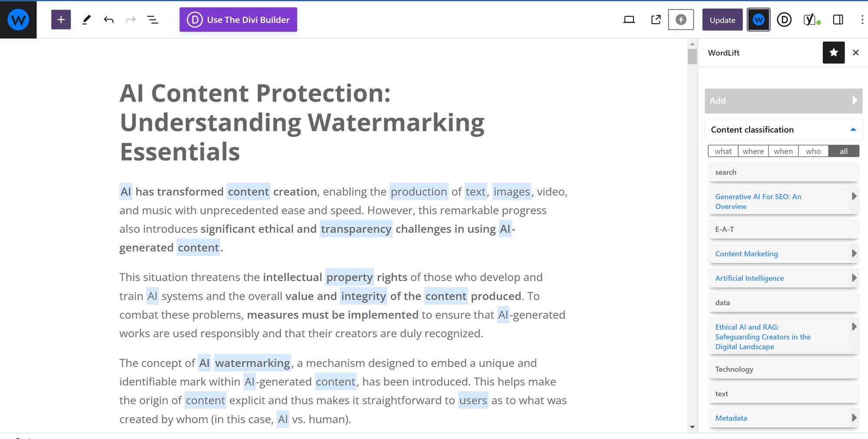Click the editor vertical scrollbar thumb
868x439 pixels.
tap(692, 56)
